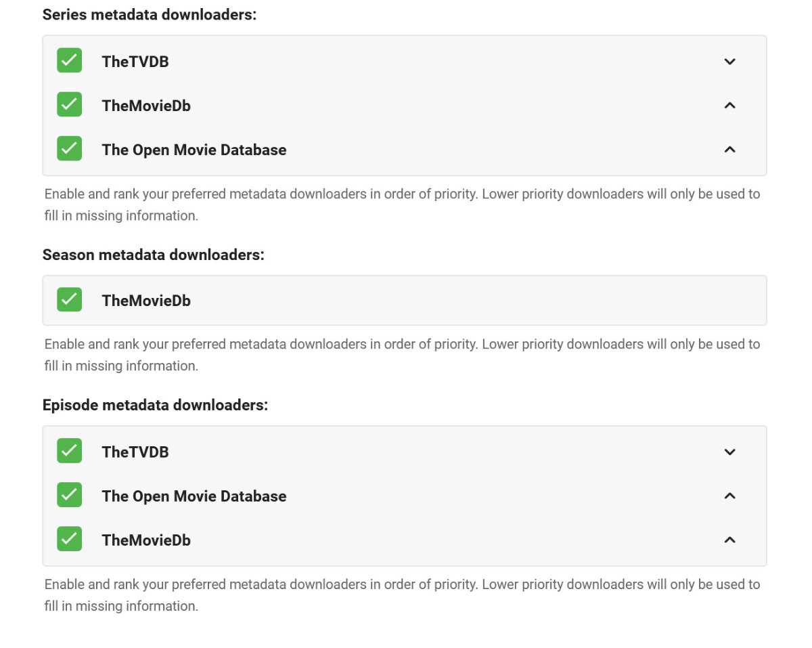The width and height of the screenshot is (812, 648).
Task: Move TheTVDB down in Episode downloaders
Action: click(729, 452)
